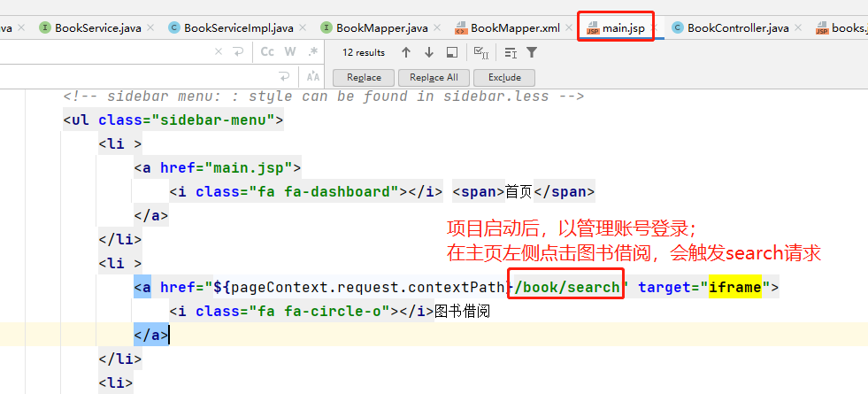The image size is (868, 394).
Task: Close the main.jsp tab
Action: coord(653,27)
